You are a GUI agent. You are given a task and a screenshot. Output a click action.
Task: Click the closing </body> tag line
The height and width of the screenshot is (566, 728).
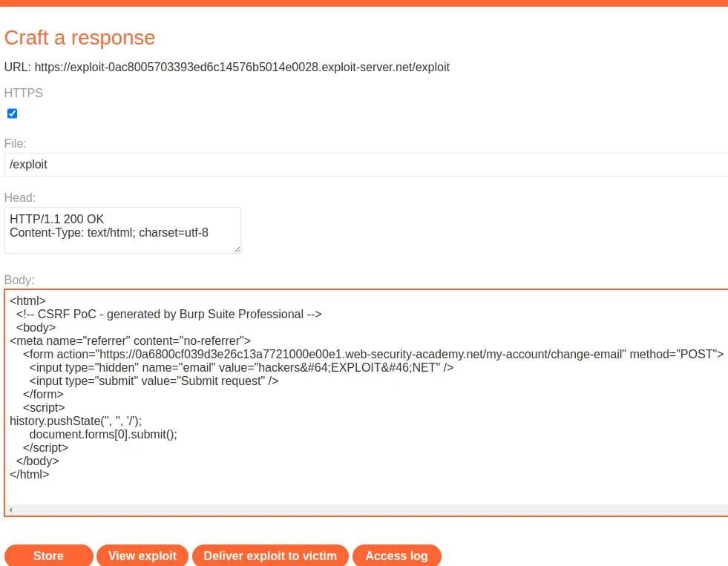pyautogui.click(x=38, y=461)
